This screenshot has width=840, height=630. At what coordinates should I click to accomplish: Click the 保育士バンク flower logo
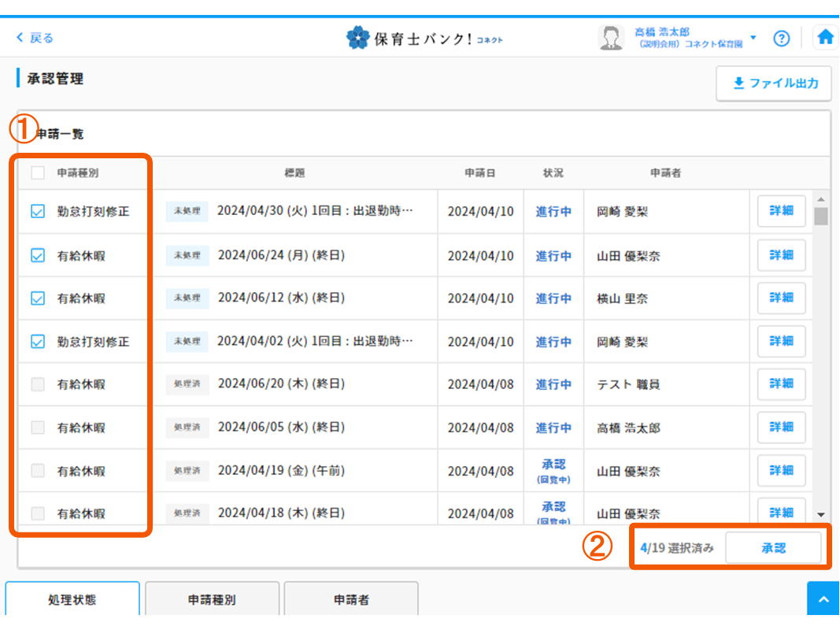pyautogui.click(x=358, y=38)
